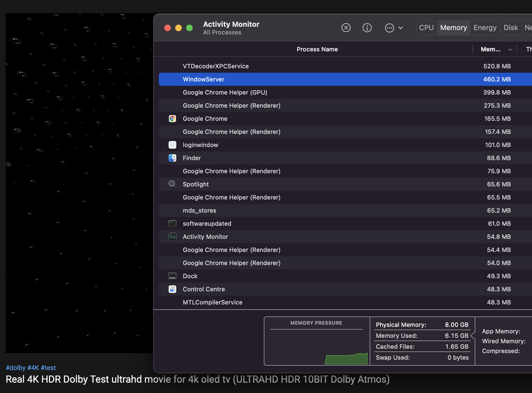
Task: Open the #4K hashtag link
Action: tap(33, 367)
